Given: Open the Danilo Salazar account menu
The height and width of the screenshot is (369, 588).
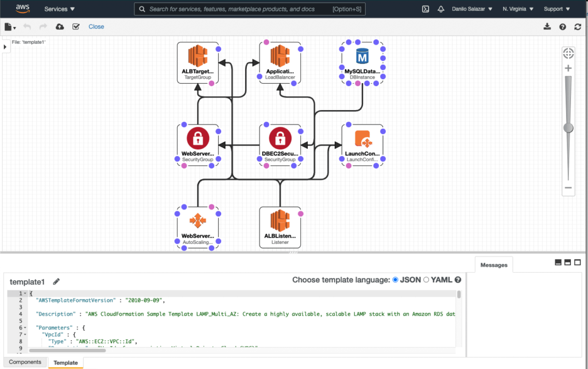Looking at the screenshot, I should point(472,9).
